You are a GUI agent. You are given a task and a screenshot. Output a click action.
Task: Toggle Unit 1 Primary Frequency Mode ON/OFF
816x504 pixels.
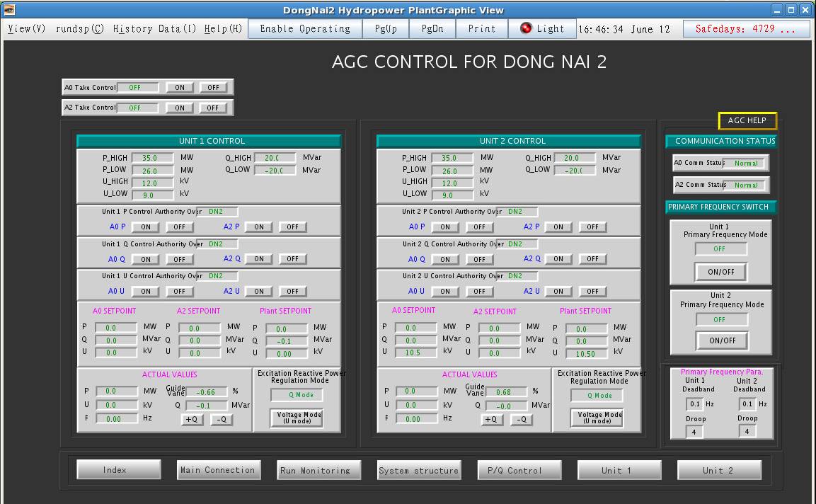(720, 272)
